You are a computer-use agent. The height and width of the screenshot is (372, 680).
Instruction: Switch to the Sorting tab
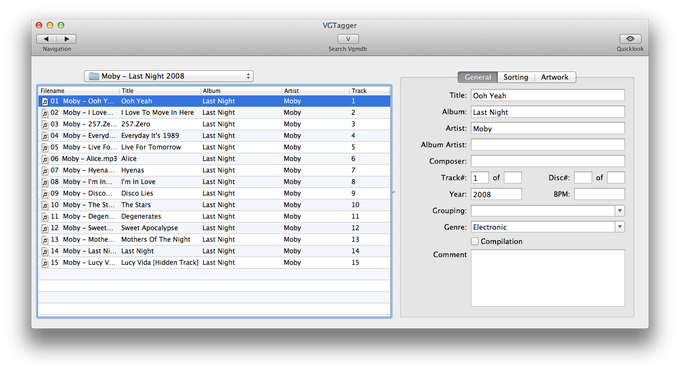pyautogui.click(x=516, y=77)
